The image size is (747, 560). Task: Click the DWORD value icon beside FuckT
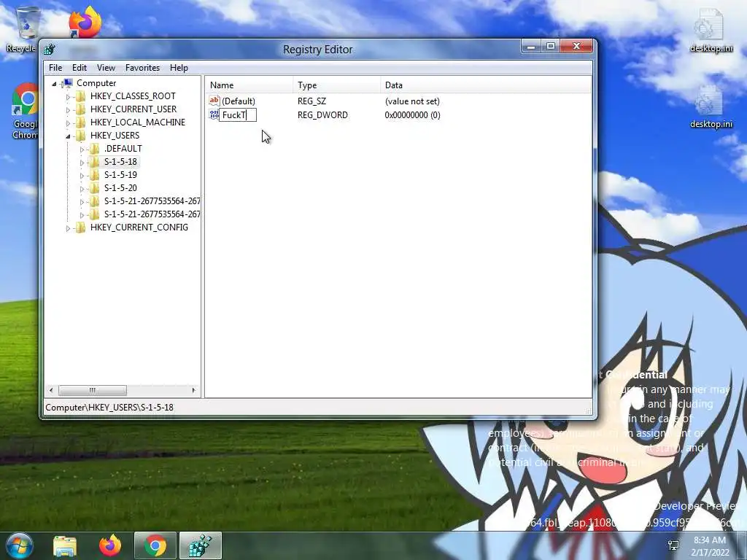(214, 114)
